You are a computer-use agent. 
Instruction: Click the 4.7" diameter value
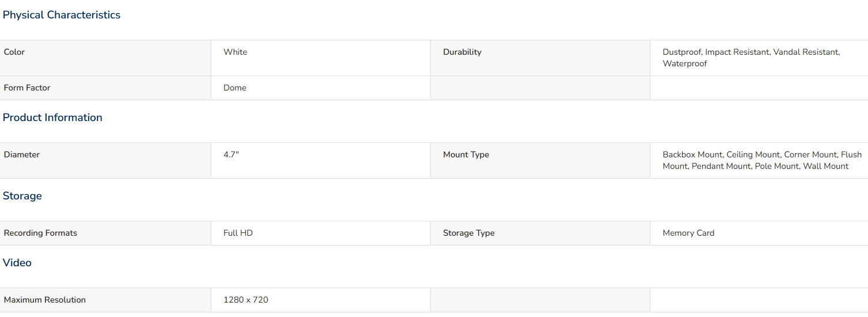click(x=231, y=154)
